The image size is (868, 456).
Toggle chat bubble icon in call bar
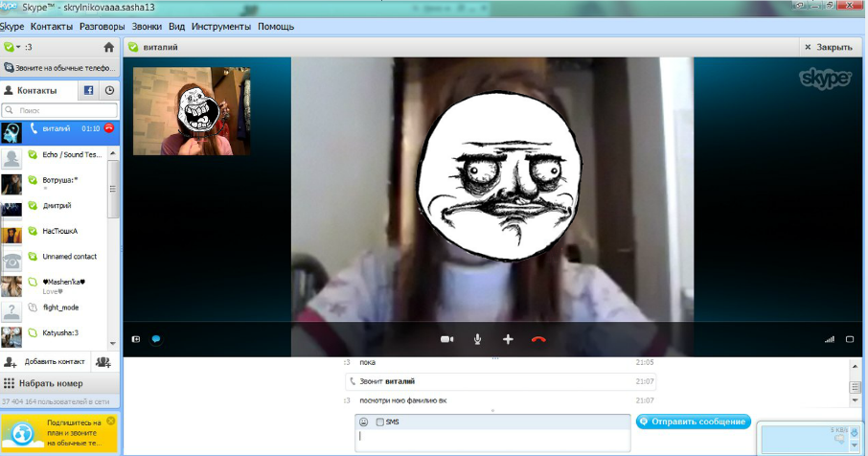(x=156, y=339)
